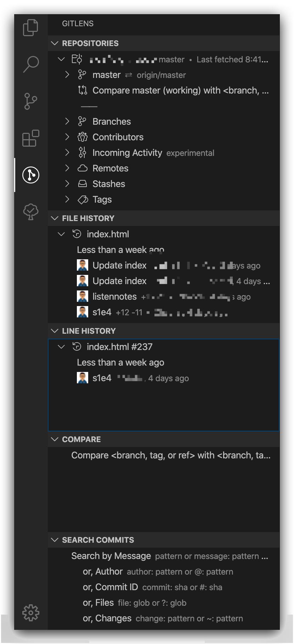Screen dimensions: 294x644
Task: Select the GitLens activity bar icon
Action: [30, 175]
